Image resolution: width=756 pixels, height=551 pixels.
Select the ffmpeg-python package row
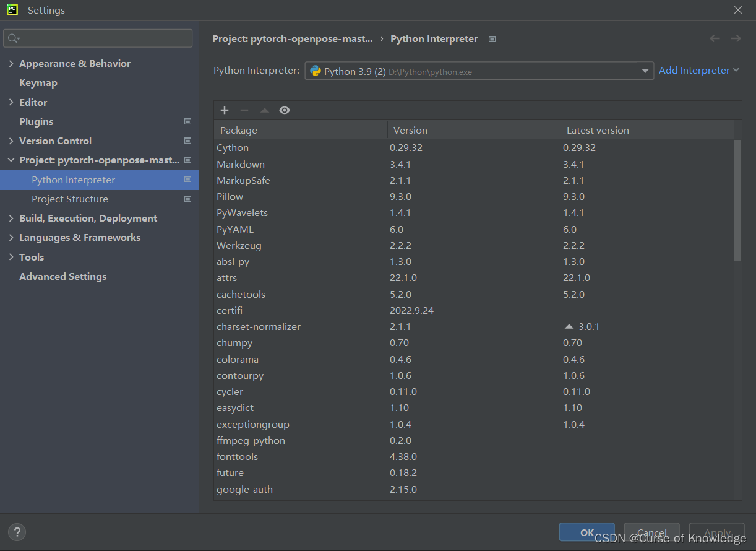click(474, 440)
